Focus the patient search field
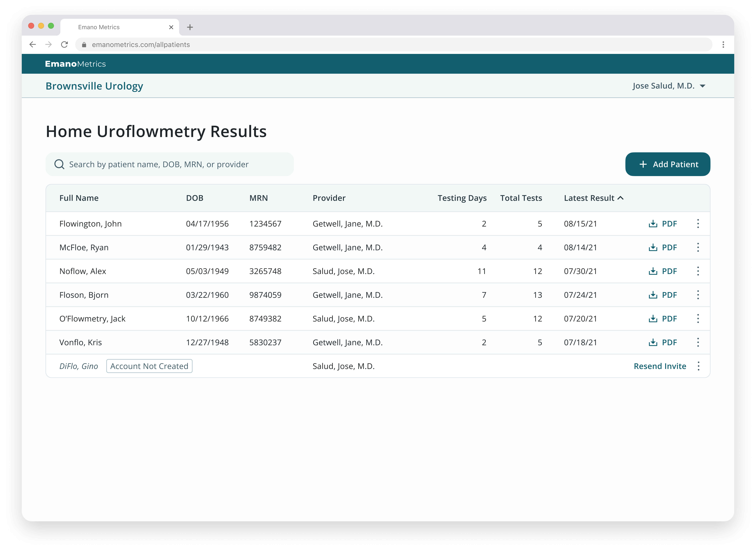Viewport: 756px width, 550px height. pos(170,164)
